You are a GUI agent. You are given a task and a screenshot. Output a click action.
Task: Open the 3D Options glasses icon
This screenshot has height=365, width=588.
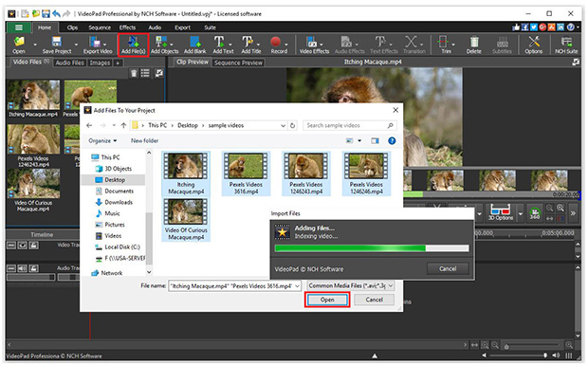(x=500, y=213)
